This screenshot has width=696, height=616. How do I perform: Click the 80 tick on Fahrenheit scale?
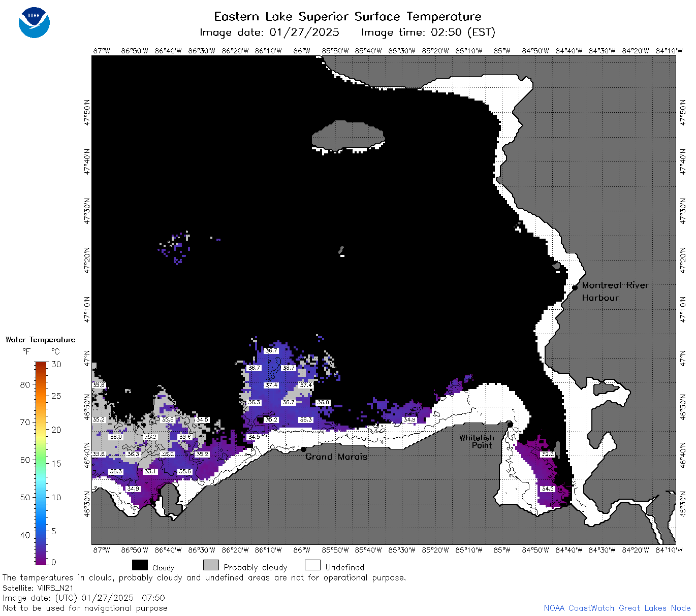(25, 384)
